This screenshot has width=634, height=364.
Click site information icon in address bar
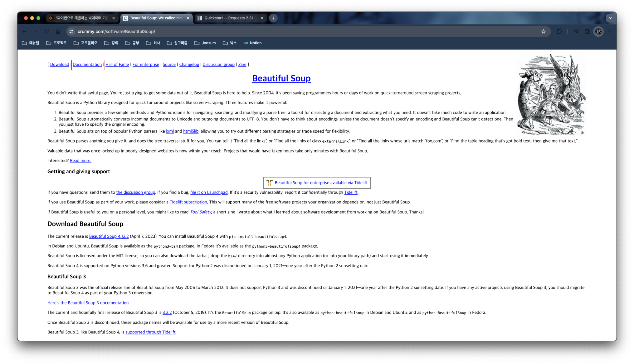pyautogui.click(x=71, y=32)
